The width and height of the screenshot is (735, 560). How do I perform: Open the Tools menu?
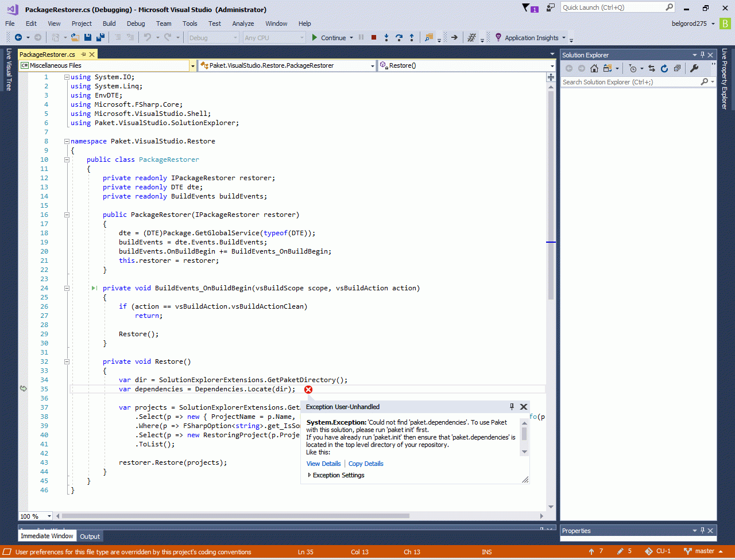pos(189,24)
